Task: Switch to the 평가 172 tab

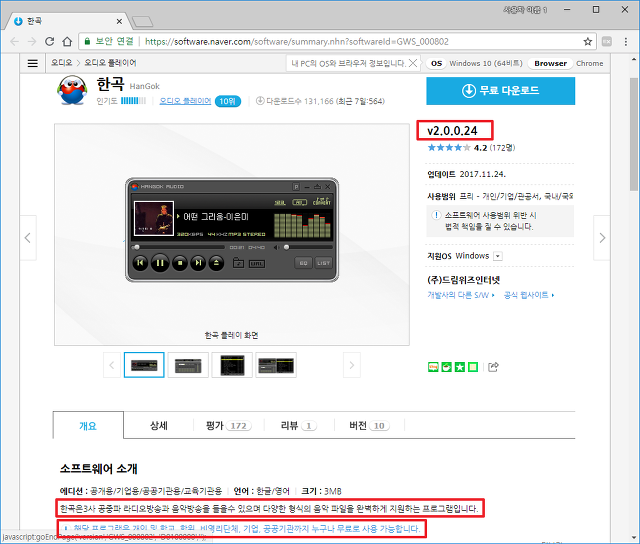Action: pyautogui.click(x=229, y=426)
